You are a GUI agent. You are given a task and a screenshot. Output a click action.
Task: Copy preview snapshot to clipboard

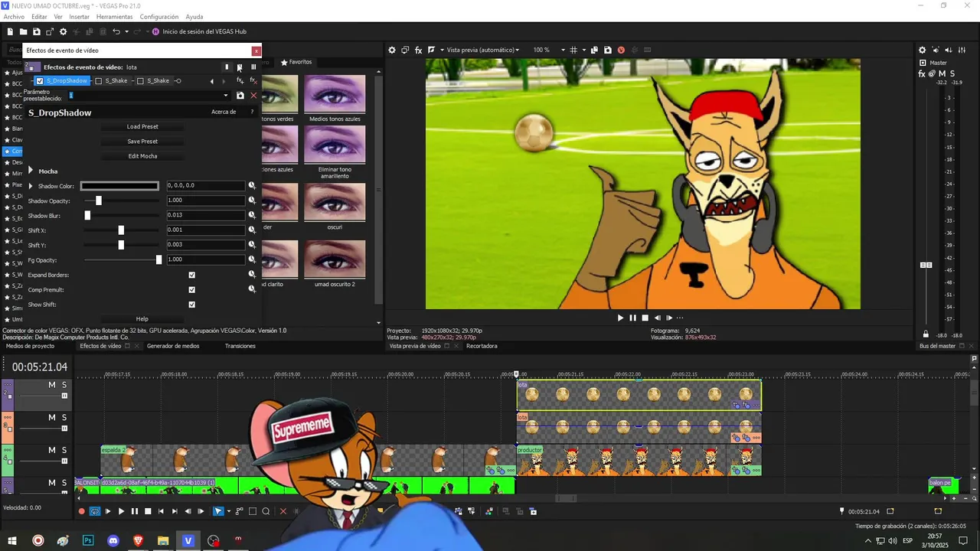pos(595,50)
